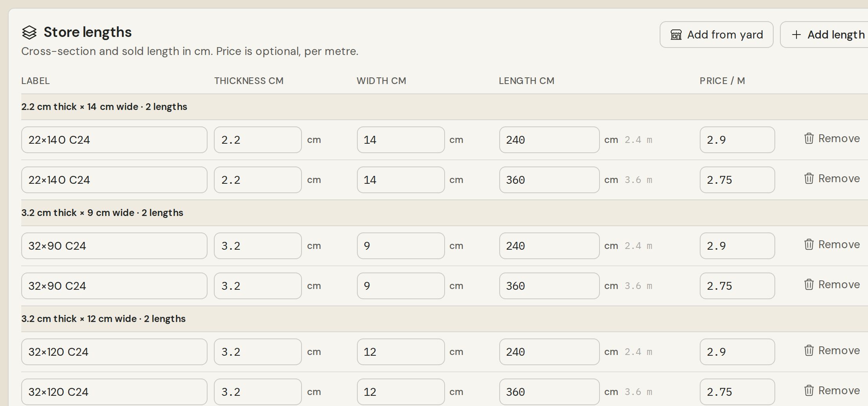This screenshot has height=406, width=868.
Task: Focus length field 240 in first 22×140 row
Action: click(549, 140)
